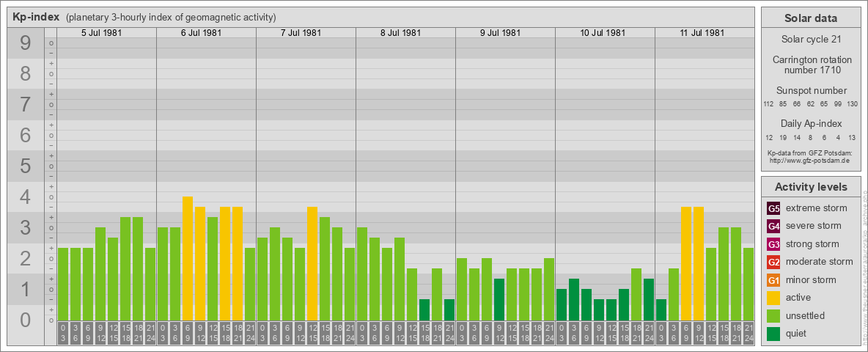Click the 'Solar cycle 21' text
The width and height of the screenshot is (868, 352).
[810, 40]
